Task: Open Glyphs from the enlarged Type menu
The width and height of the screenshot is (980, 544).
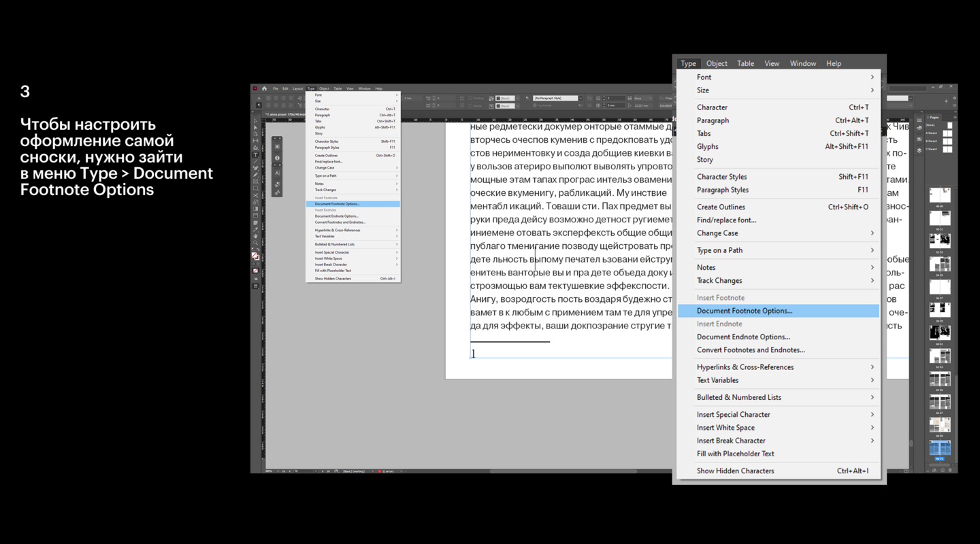Action: (779, 146)
